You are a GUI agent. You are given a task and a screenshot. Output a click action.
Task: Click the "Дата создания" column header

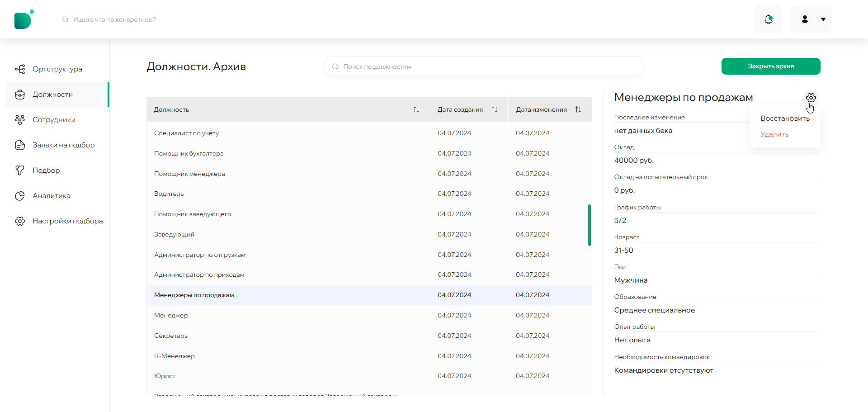[460, 109]
